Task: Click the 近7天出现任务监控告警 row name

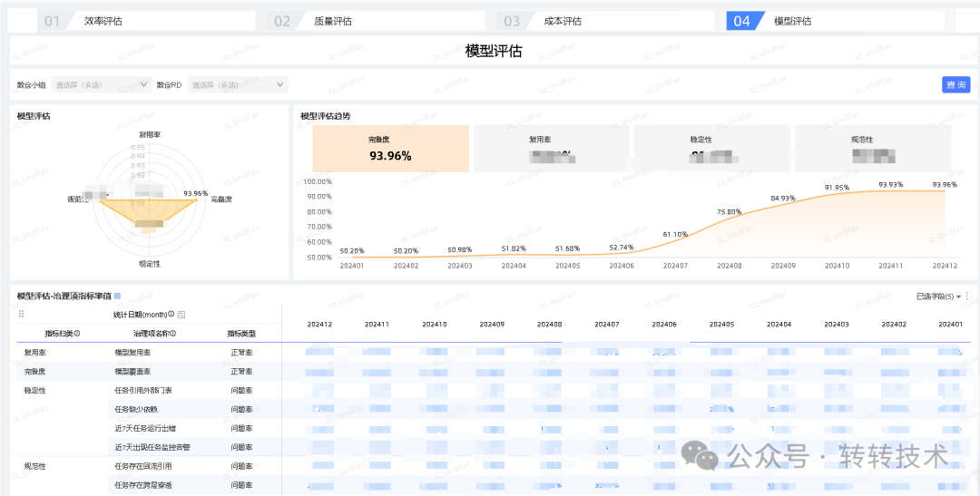Action: coord(151,447)
